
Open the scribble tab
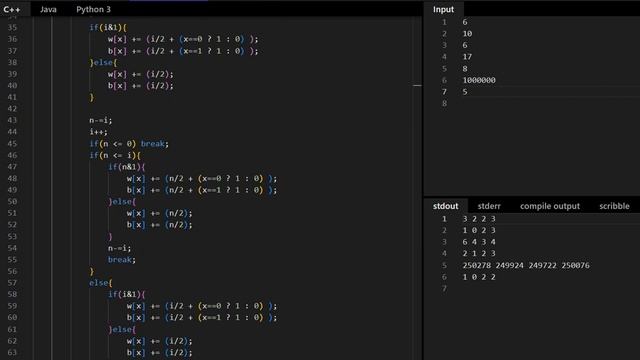[614, 206]
